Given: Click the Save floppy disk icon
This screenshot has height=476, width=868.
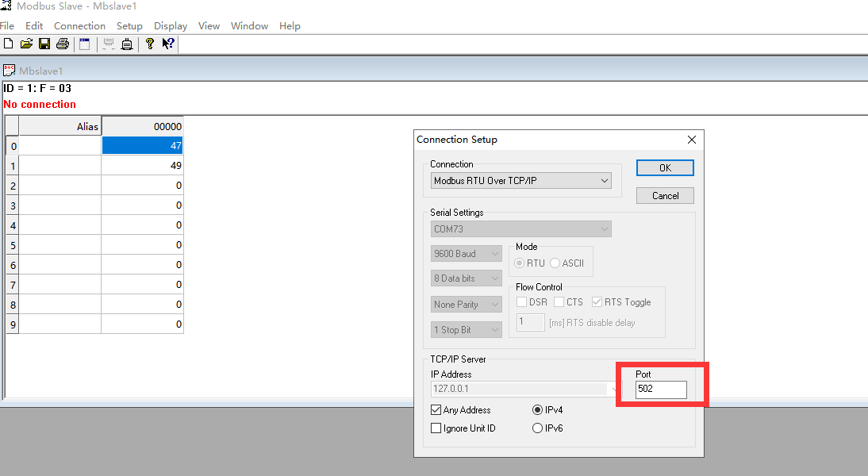Looking at the screenshot, I should 44,44.
